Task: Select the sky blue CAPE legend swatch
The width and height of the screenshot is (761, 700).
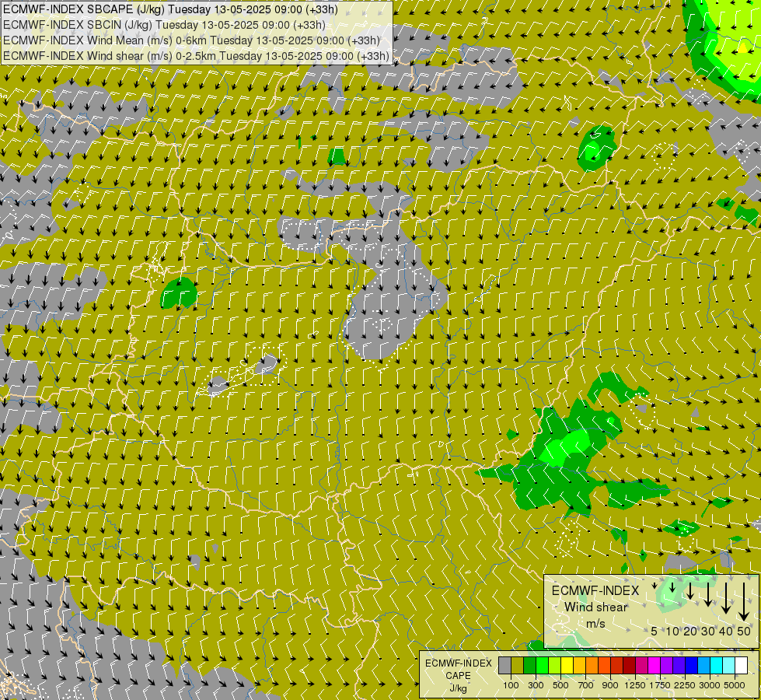Action: (704, 666)
